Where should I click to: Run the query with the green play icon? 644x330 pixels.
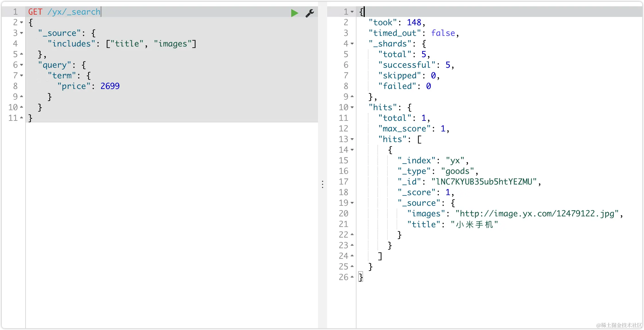click(x=294, y=13)
